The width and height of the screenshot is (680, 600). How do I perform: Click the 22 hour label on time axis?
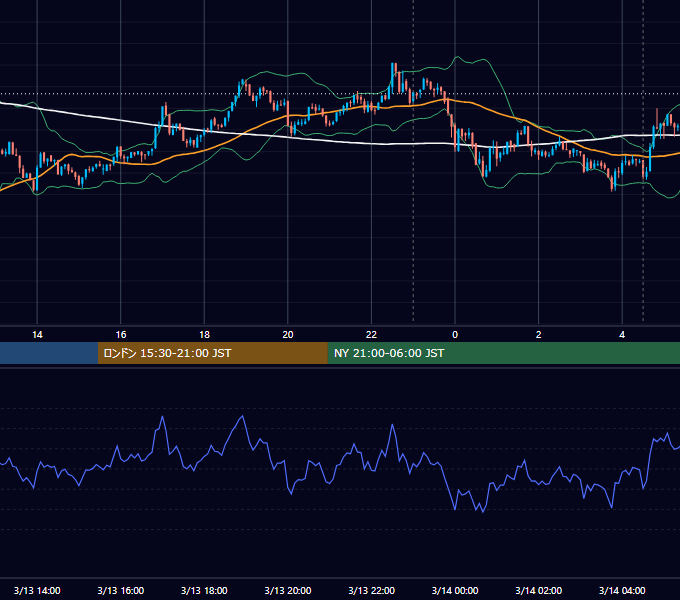[371, 335]
